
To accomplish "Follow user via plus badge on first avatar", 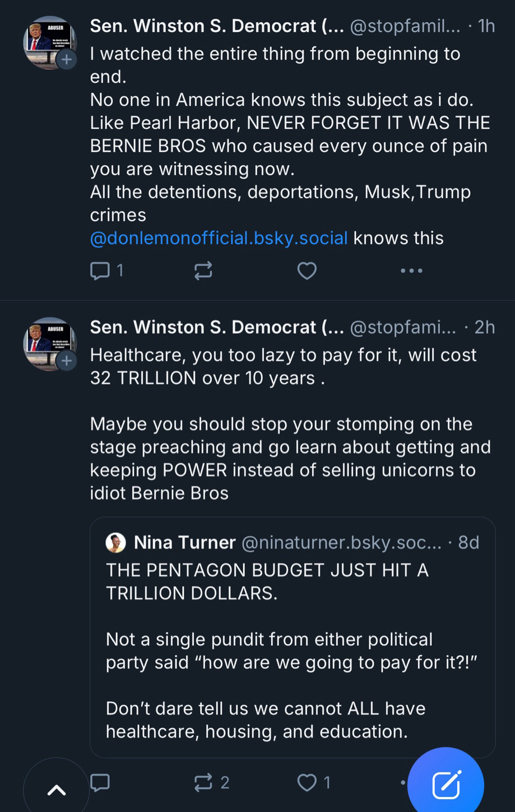I will tap(66, 59).
